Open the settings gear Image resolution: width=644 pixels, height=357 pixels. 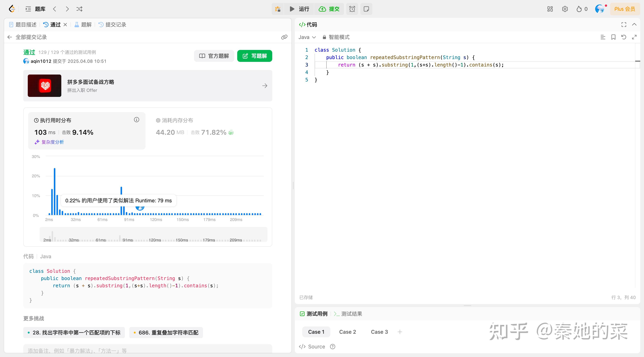565,9
